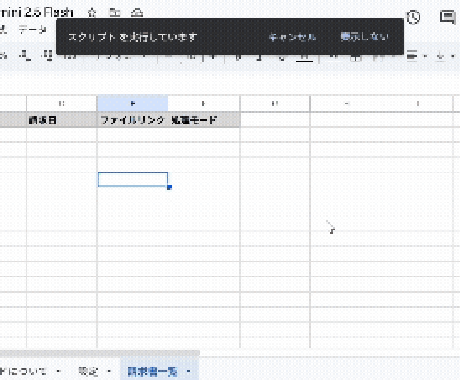Open the horizontal align dropdown arrow
460x380 pixels.
tap(425, 56)
